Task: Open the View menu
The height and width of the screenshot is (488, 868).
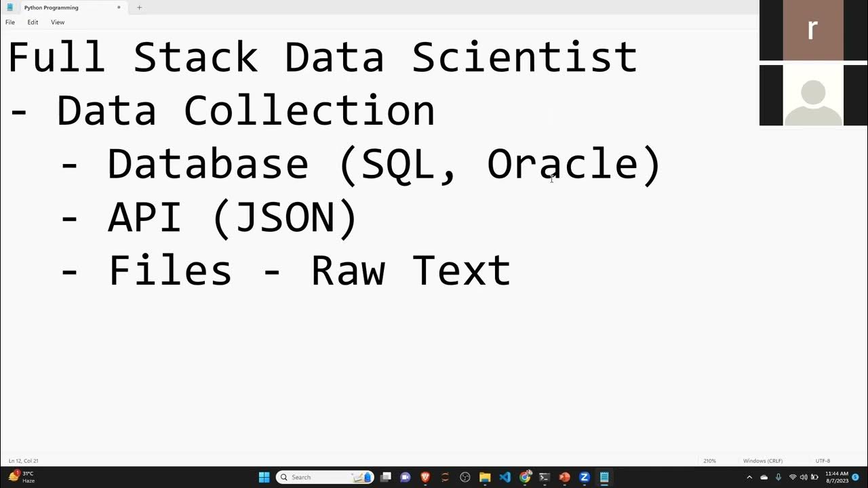Action: point(58,22)
